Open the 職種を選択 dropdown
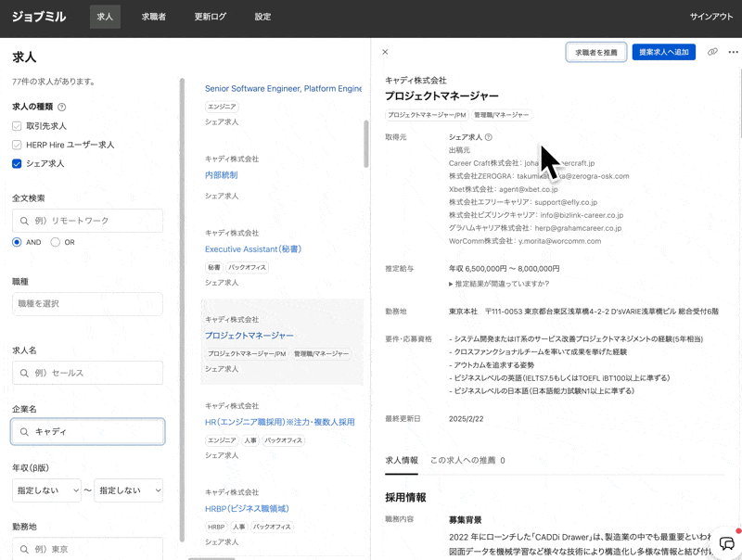 87,304
